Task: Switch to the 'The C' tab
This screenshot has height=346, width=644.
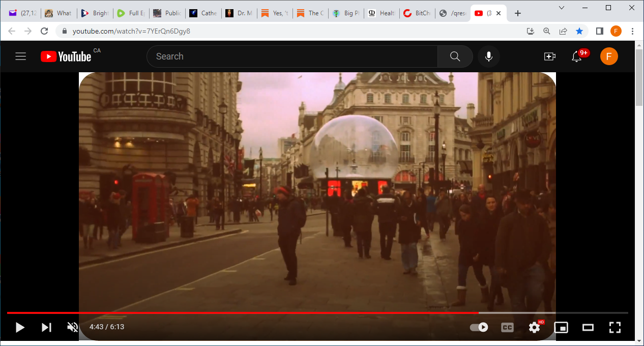Action: click(310, 13)
